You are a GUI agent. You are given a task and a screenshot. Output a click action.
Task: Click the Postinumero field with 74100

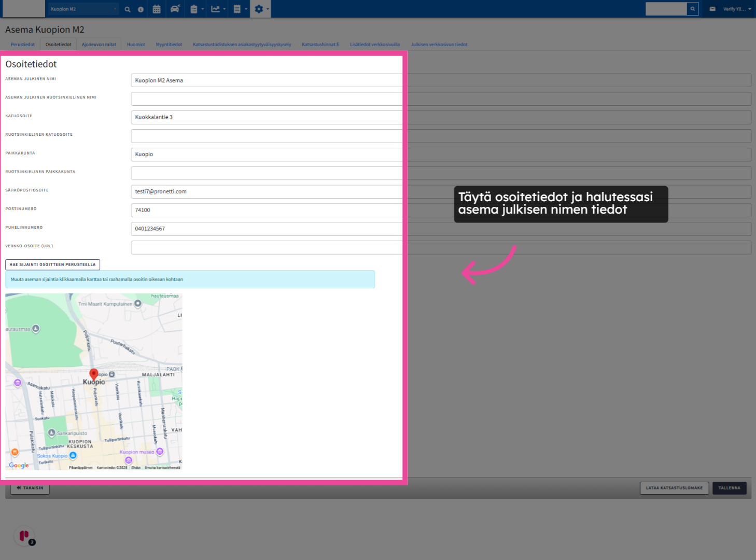(441, 210)
